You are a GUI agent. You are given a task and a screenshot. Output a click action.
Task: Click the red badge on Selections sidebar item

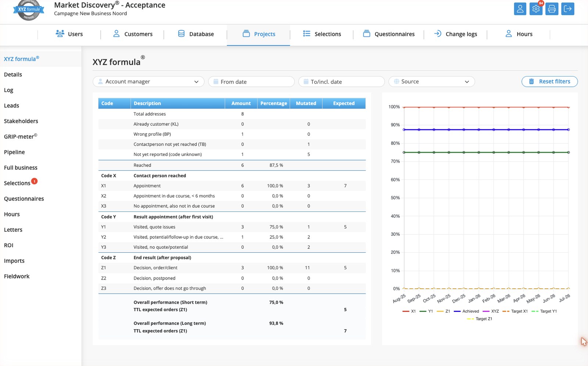(34, 181)
